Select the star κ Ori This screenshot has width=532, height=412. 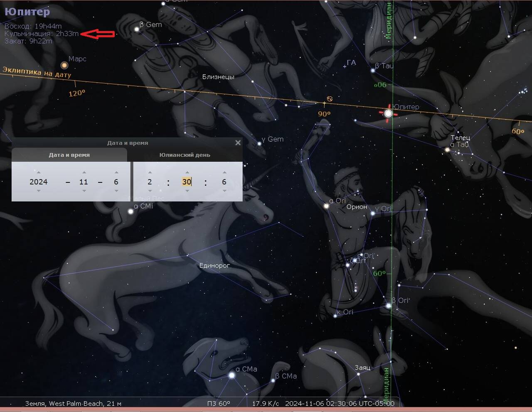click(x=335, y=316)
